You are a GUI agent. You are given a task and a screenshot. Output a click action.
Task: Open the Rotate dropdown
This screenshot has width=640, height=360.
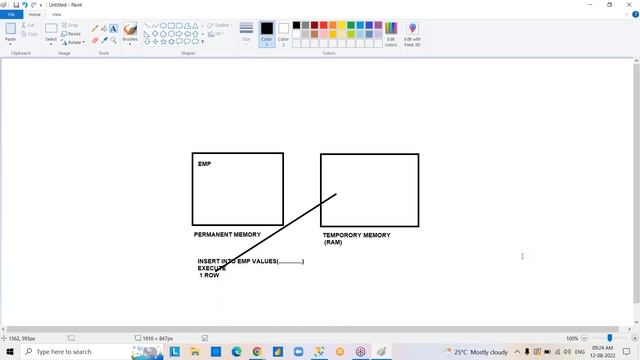[x=73, y=42]
